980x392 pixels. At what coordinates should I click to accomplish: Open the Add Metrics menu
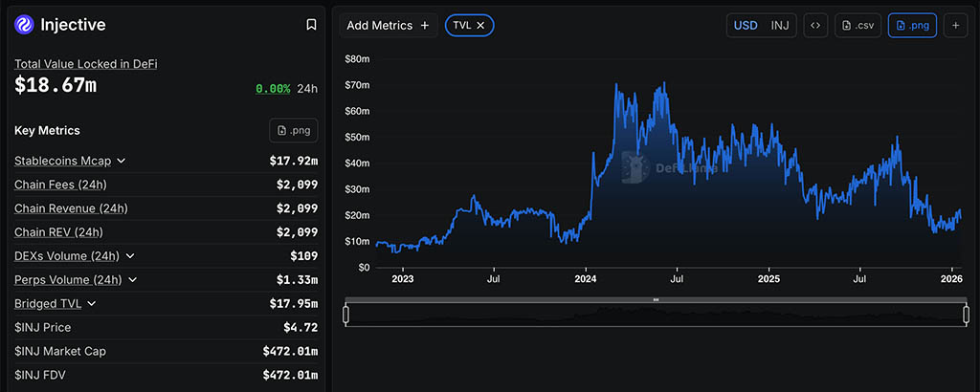tap(388, 26)
